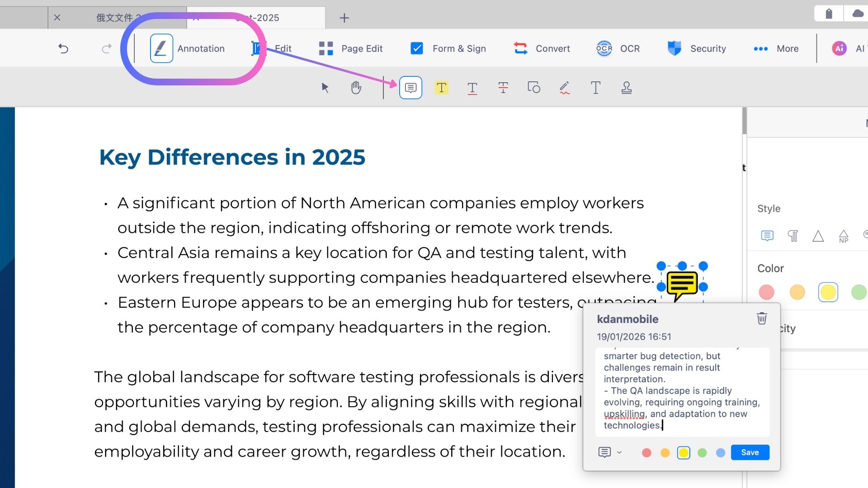
Task: Pick red color in right Color panel
Action: point(766,292)
